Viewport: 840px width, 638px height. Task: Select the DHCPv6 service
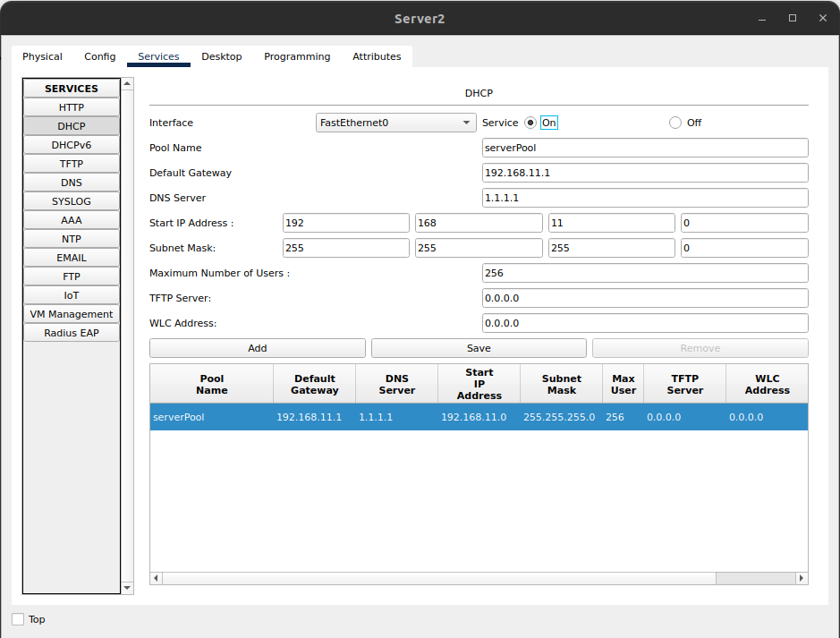click(x=71, y=144)
